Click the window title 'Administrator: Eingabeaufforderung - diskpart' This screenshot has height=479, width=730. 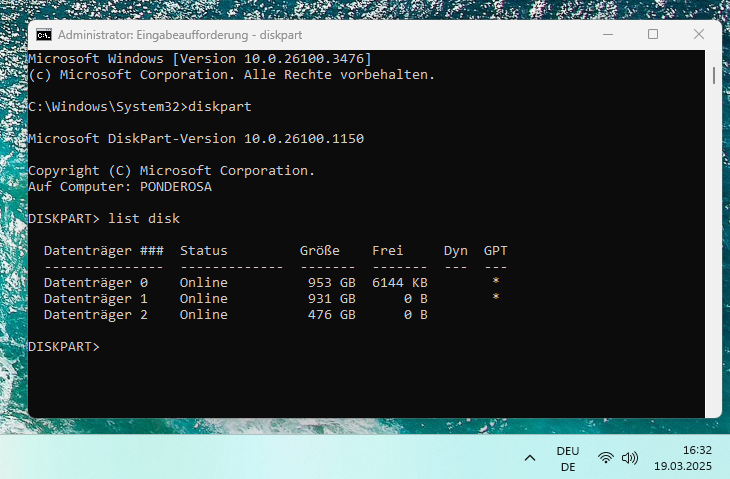[180, 35]
